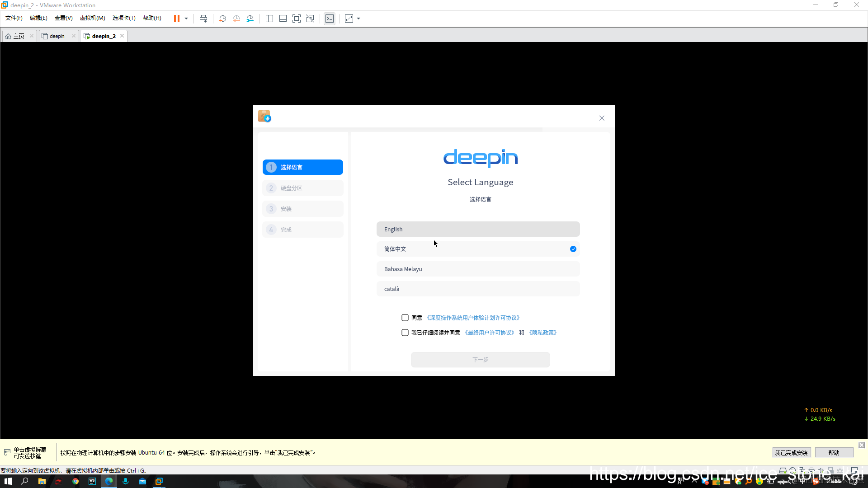
Task: Check the 同意 user experience agreement box
Action: (405, 318)
